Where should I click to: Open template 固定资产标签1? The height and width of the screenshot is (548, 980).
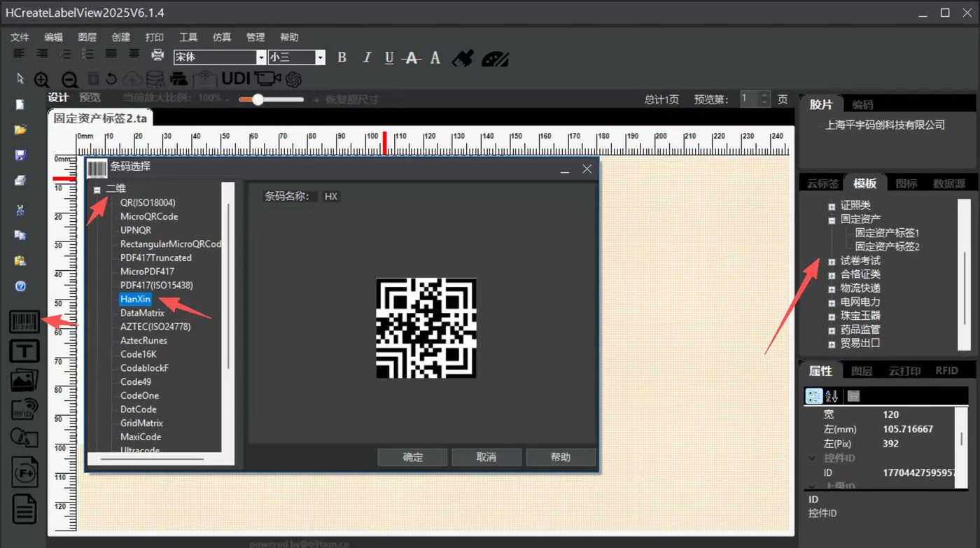(887, 233)
